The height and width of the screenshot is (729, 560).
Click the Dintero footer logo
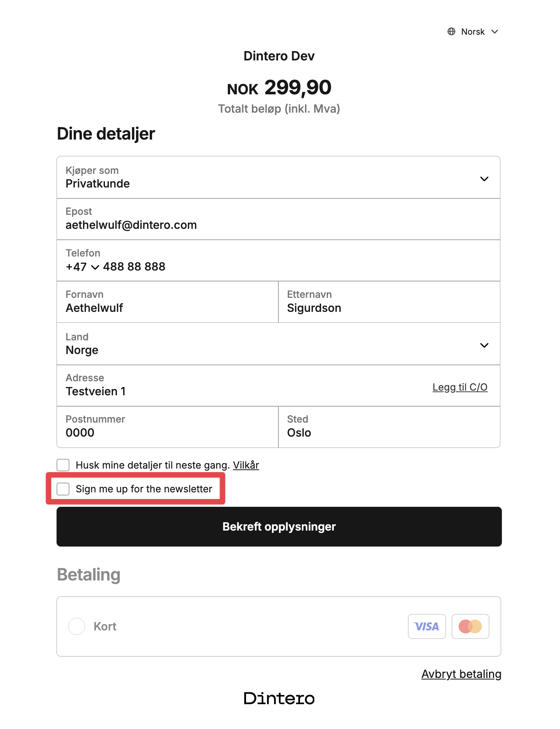point(279,698)
